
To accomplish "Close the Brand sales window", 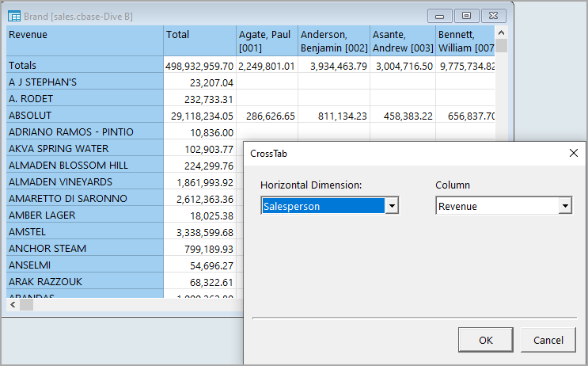I will pos(494,16).
